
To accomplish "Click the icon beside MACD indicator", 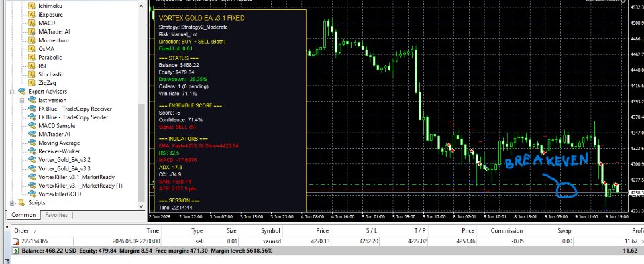I will tap(32, 23).
